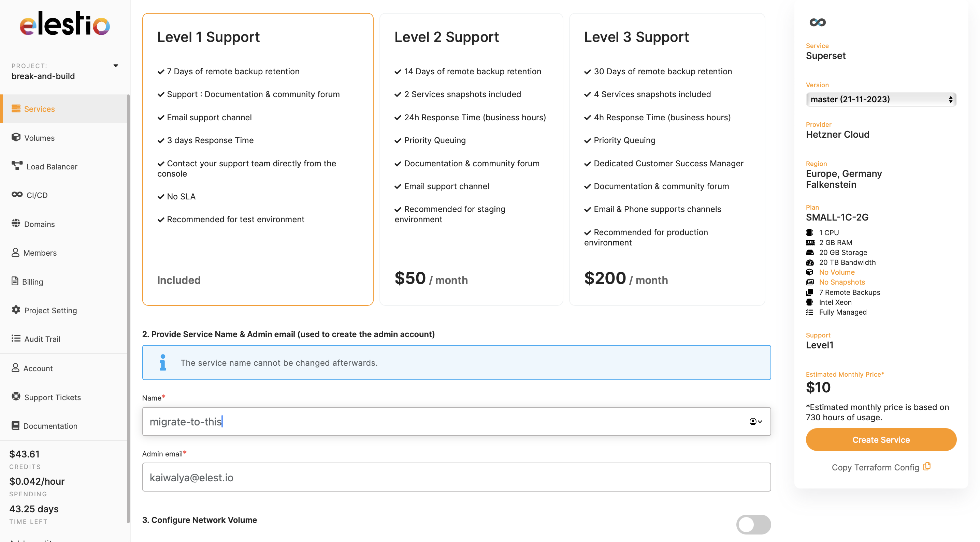Open the autofill dropdown in Name field
980x542 pixels.
pos(755,422)
